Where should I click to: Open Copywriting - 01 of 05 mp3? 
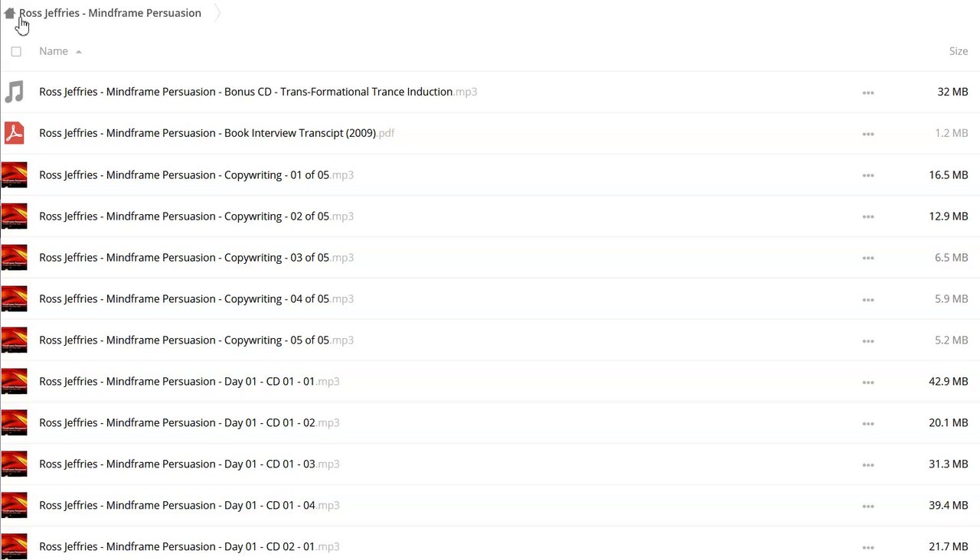point(196,174)
